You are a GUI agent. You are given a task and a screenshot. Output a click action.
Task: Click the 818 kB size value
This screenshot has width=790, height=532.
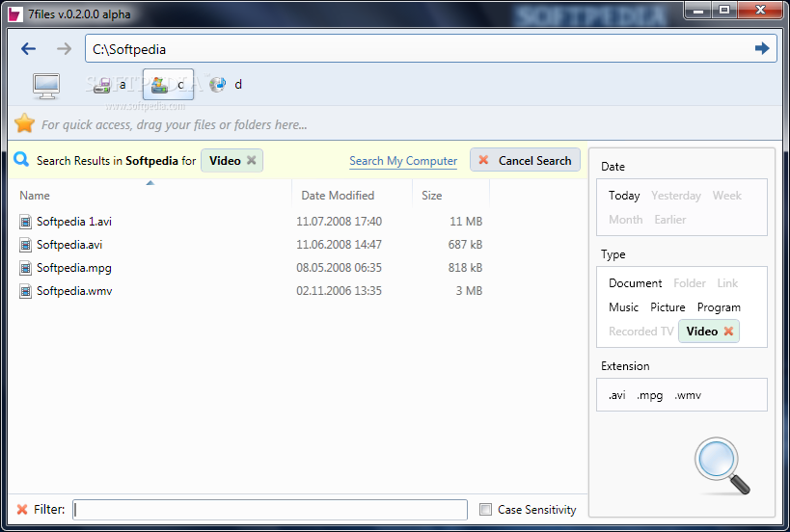pos(465,268)
